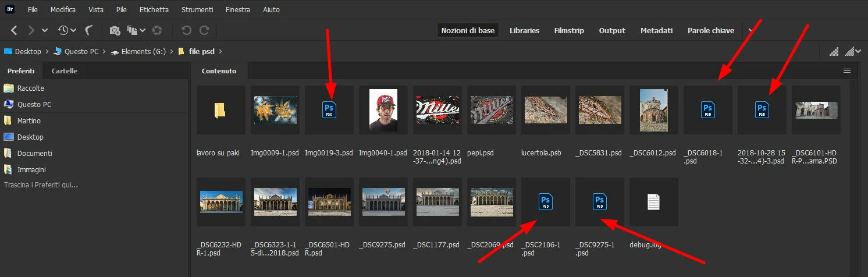This screenshot has width=868, height=277.
Task: Expand chevron after Questo PC breadcrumb
Action: 104,51
